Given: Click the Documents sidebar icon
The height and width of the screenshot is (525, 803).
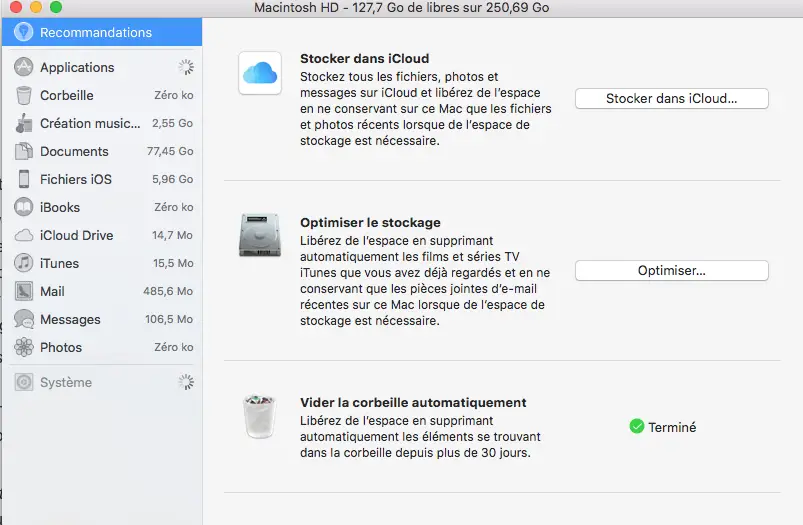Looking at the screenshot, I should click(24, 151).
